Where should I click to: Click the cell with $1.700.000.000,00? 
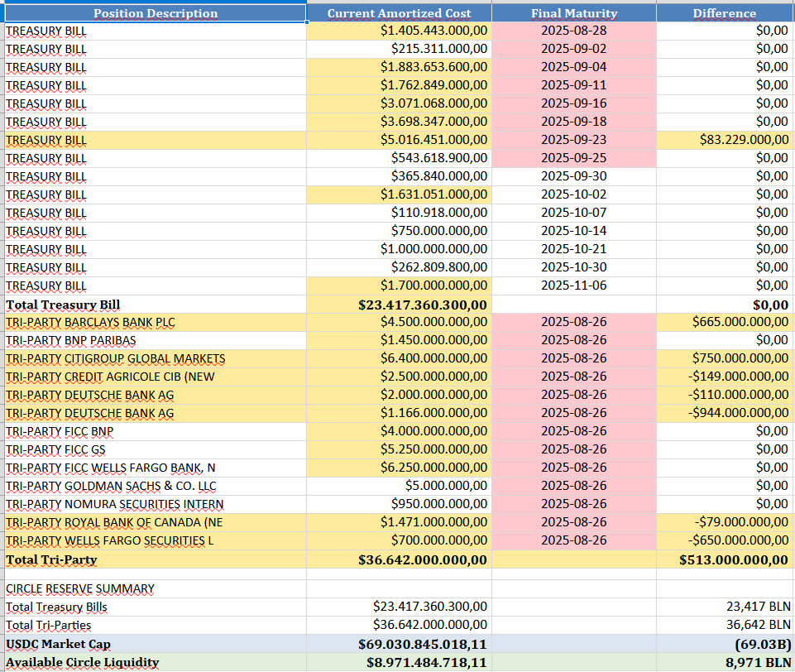pyautogui.click(x=399, y=286)
